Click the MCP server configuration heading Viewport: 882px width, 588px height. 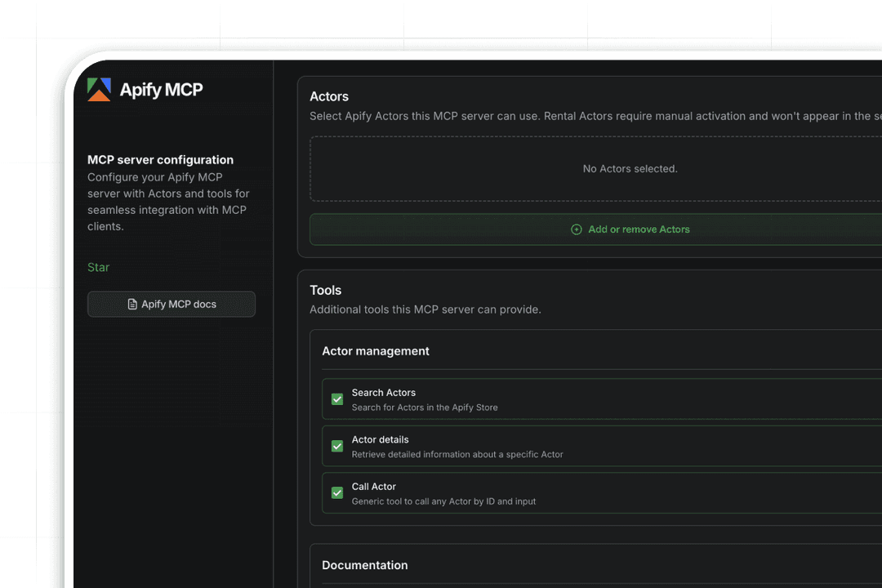(160, 159)
